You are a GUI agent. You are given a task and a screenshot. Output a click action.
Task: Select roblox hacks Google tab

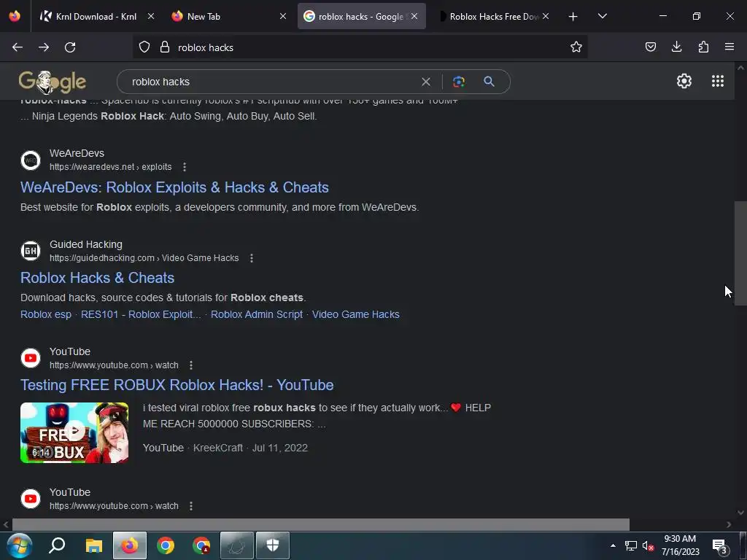pyautogui.click(x=362, y=17)
